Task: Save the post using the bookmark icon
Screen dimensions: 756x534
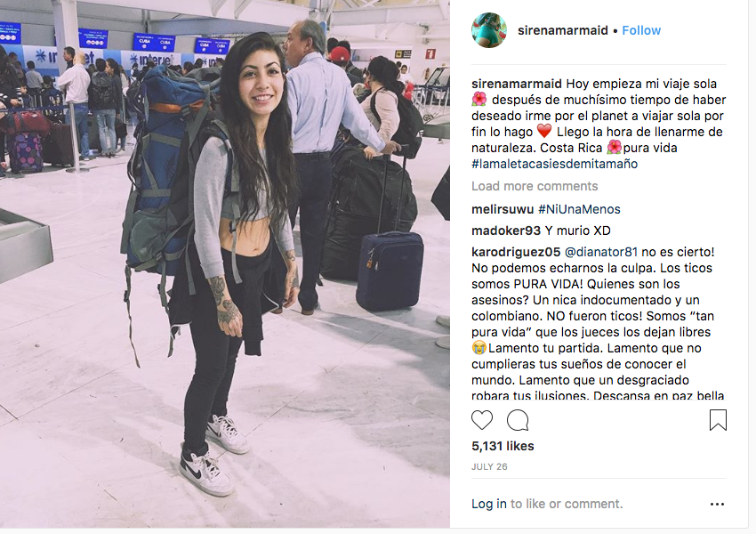Action: click(x=718, y=420)
